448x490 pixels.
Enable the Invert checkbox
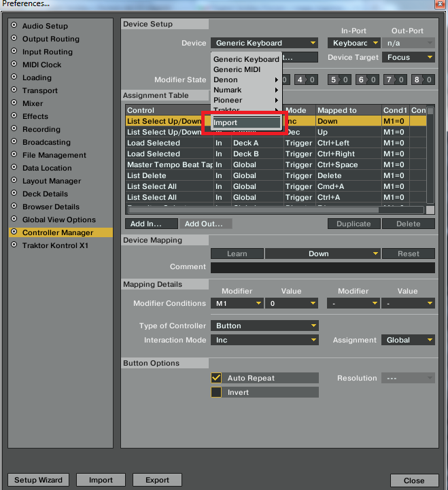point(216,392)
